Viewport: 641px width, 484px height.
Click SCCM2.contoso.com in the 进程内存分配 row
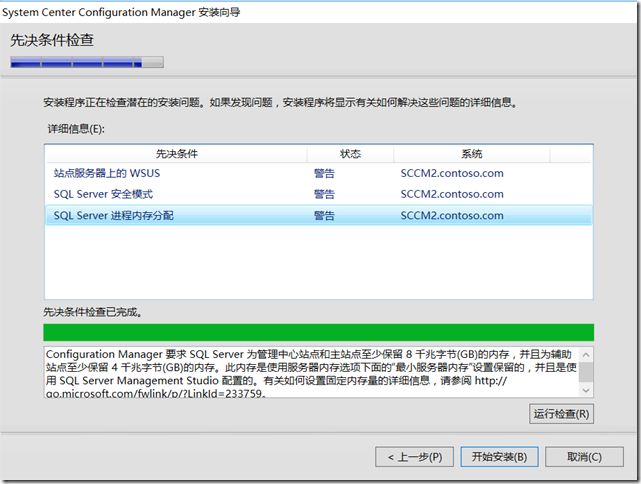click(452, 215)
